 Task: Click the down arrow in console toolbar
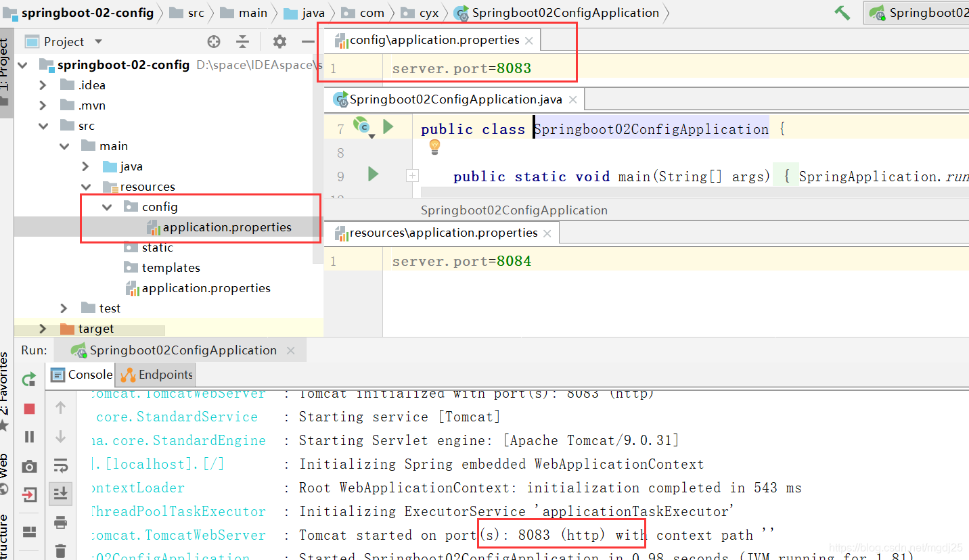click(60, 437)
